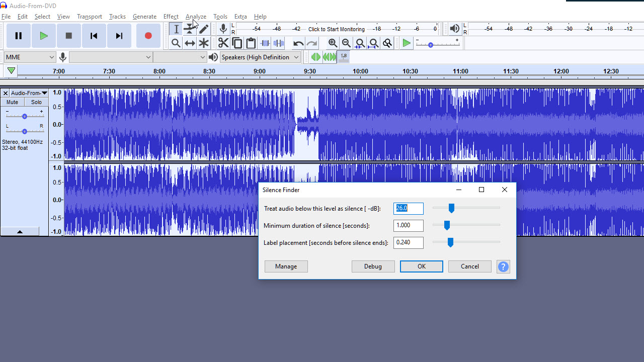Select the Draw tool
This screenshot has height=362, width=644.
(x=204, y=29)
